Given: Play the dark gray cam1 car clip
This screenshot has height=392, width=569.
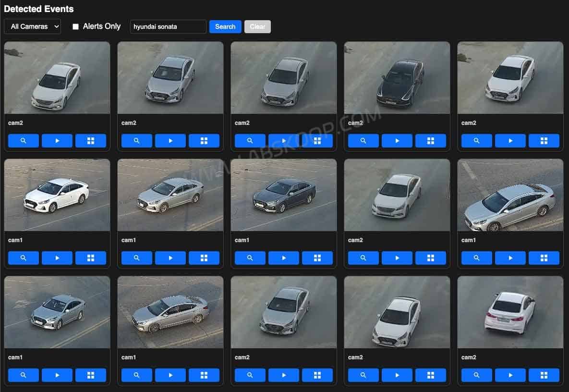Looking at the screenshot, I should pos(283,257).
